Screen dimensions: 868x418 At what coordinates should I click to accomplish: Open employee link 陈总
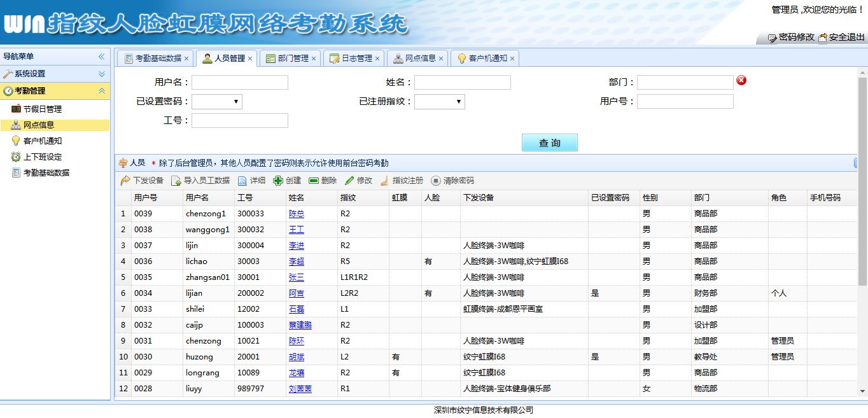tap(296, 214)
